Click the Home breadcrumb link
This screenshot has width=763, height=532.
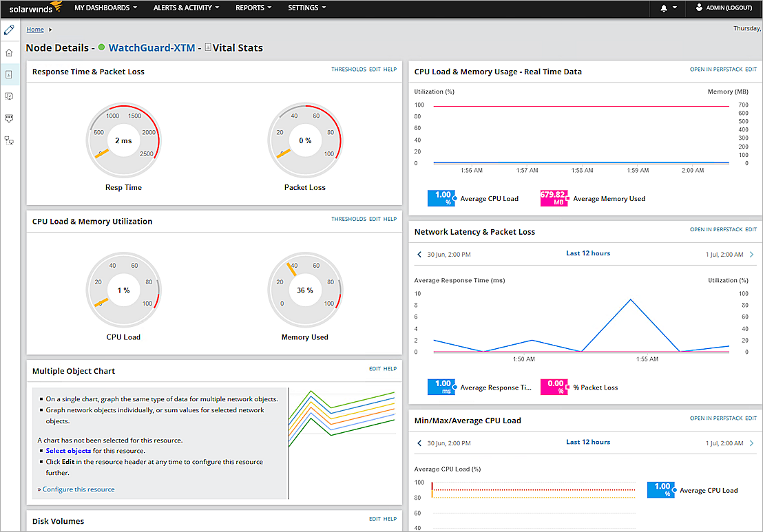tap(35, 30)
